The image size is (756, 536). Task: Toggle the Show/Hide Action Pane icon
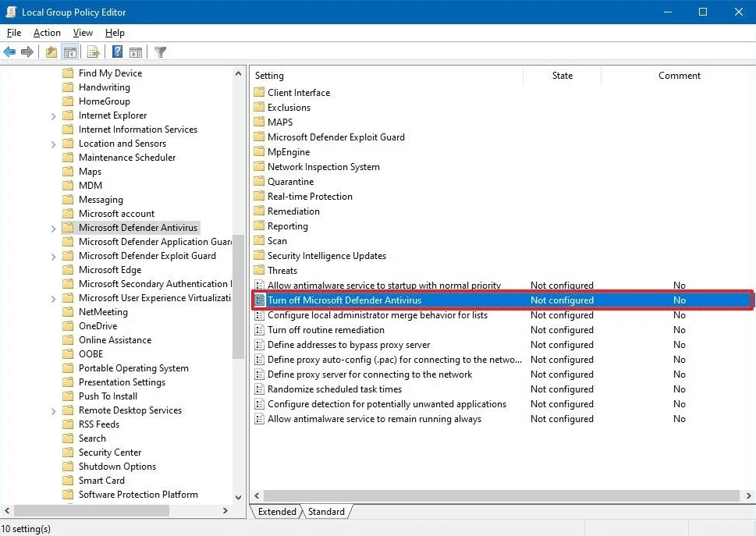click(x=136, y=51)
